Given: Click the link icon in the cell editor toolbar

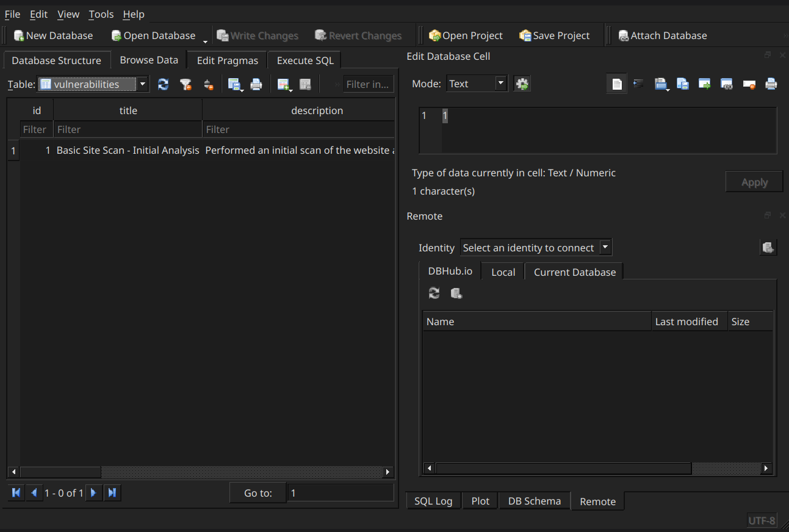Looking at the screenshot, I should coord(727,84).
